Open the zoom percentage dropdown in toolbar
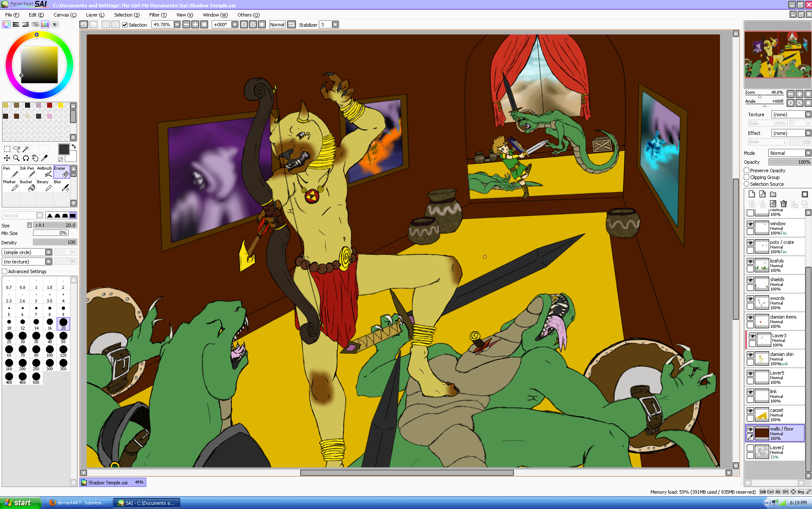This screenshot has height=509, width=812. coord(177,25)
